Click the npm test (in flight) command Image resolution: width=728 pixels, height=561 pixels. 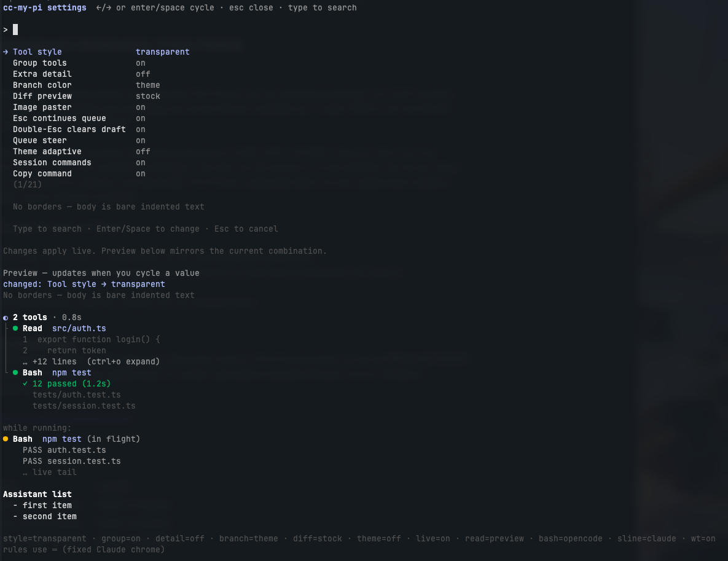91,439
